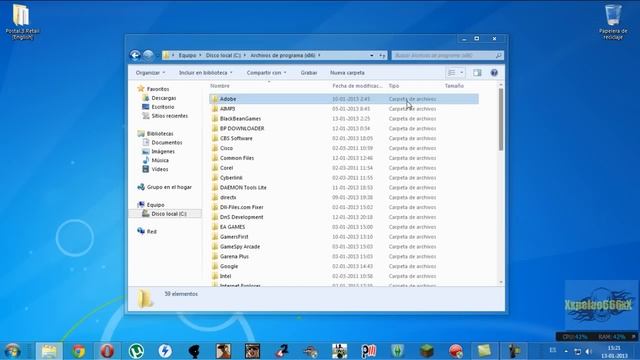Select Equipo in the navigation pane
The width and height of the screenshot is (640, 360).
coord(155,205)
